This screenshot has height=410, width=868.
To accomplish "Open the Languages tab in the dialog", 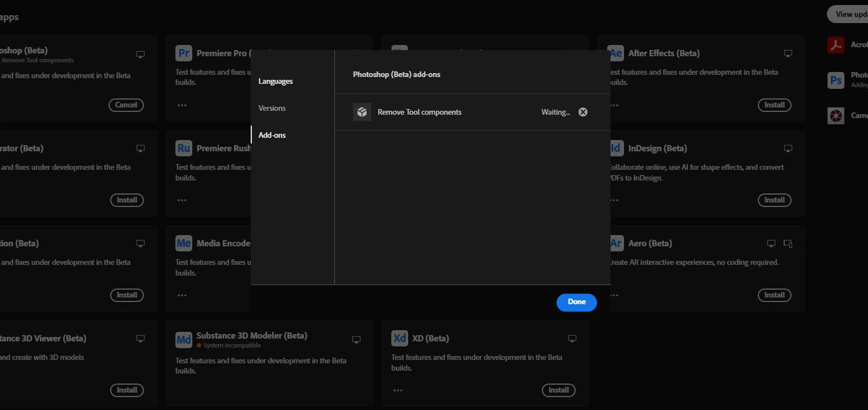I will (x=275, y=82).
